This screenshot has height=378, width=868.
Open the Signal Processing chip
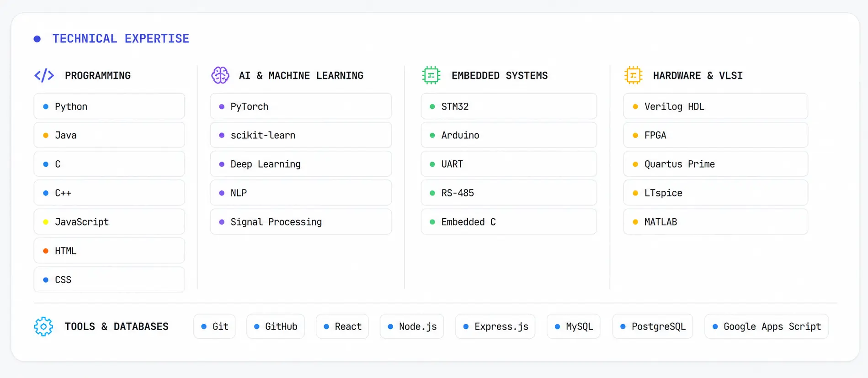coord(301,222)
